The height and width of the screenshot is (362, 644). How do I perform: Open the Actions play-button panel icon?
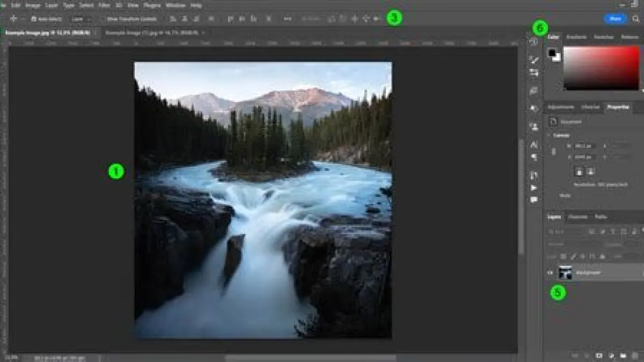coord(534,188)
